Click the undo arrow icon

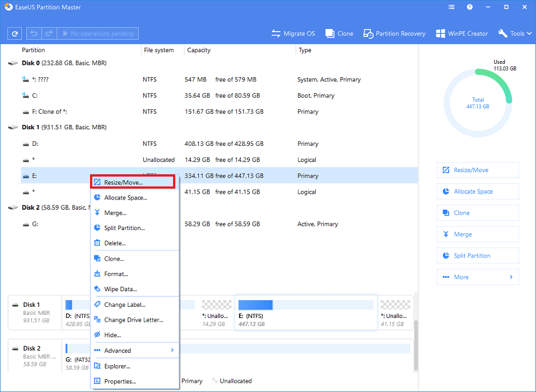(x=34, y=33)
